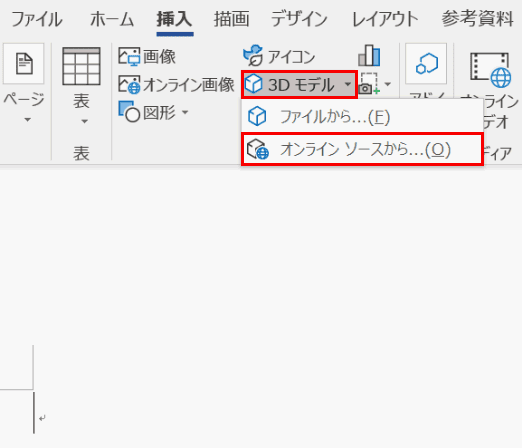This screenshot has height=448, width=522.
Task: Insert a chart via bar graph icon
Action: pyautogui.click(x=369, y=55)
